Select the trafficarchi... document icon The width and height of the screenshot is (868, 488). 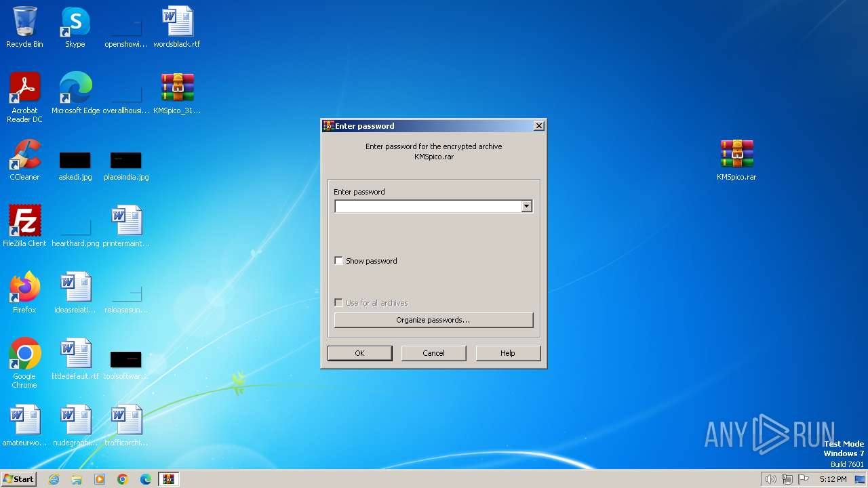coord(126,426)
